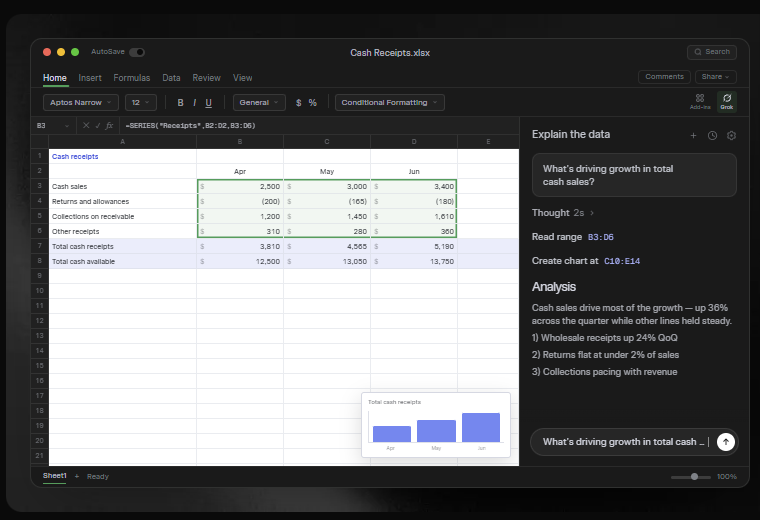This screenshot has height=520, width=760.
Task: Apply percent number format
Action: click(x=313, y=103)
